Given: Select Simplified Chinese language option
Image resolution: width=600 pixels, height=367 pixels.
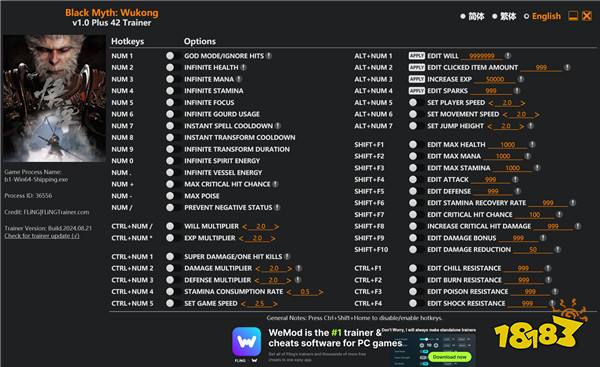Looking at the screenshot, I should click(x=472, y=16).
